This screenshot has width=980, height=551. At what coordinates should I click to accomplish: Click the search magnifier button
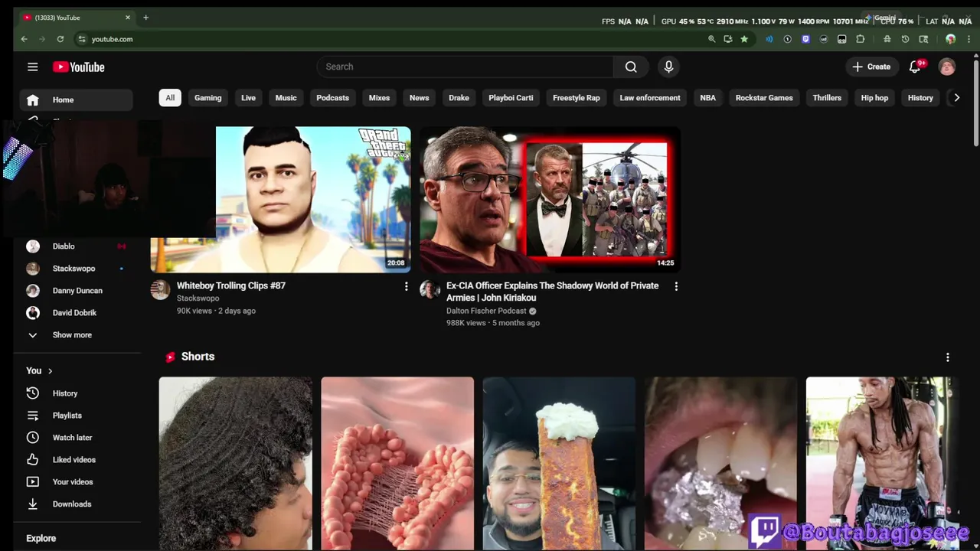coord(631,67)
